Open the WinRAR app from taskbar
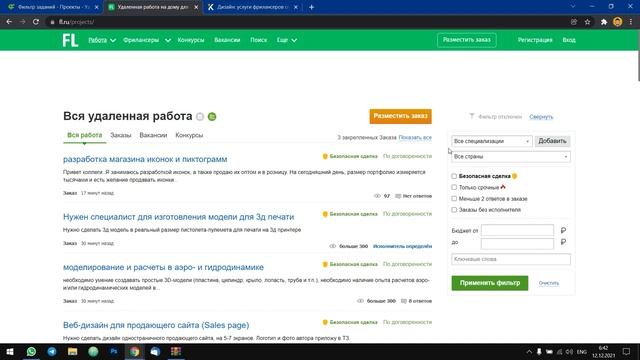This screenshot has height=360, width=640. pyautogui.click(x=176, y=351)
